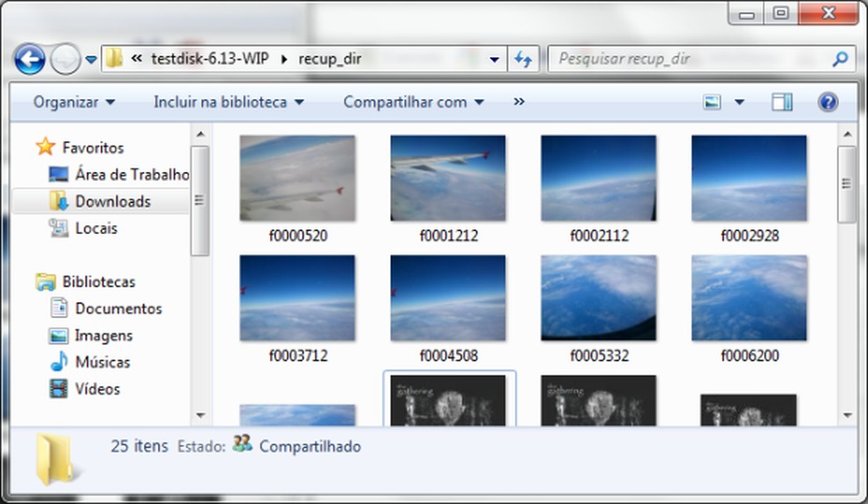Refresh the recup_dir folder view
Viewport: 868px width, 504px height.
pos(523,59)
